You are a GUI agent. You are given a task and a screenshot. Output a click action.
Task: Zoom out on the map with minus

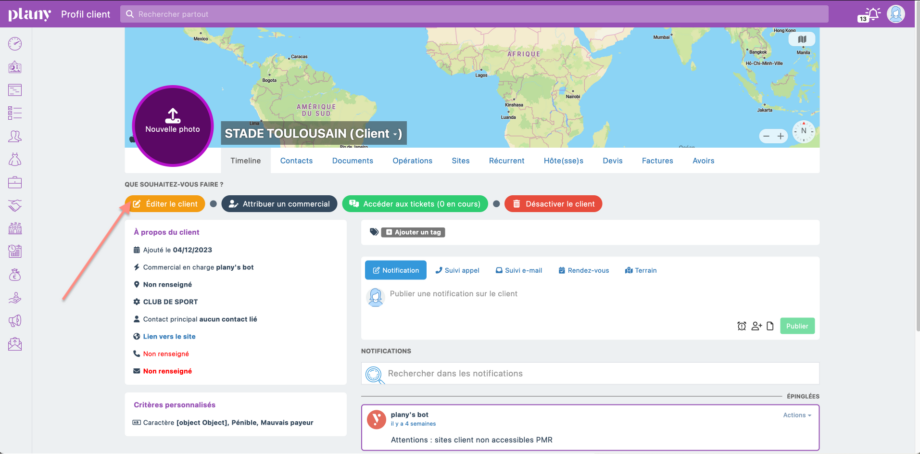pyautogui.click(x=767, y=135)
